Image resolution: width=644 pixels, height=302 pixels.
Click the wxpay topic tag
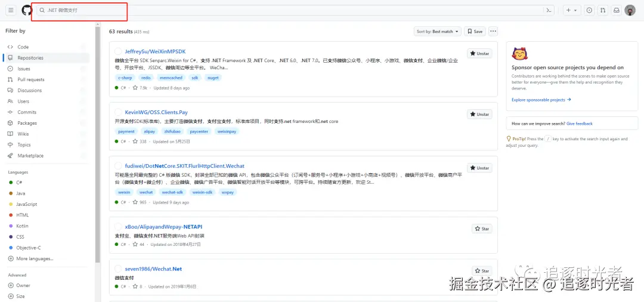pos(228,192)
